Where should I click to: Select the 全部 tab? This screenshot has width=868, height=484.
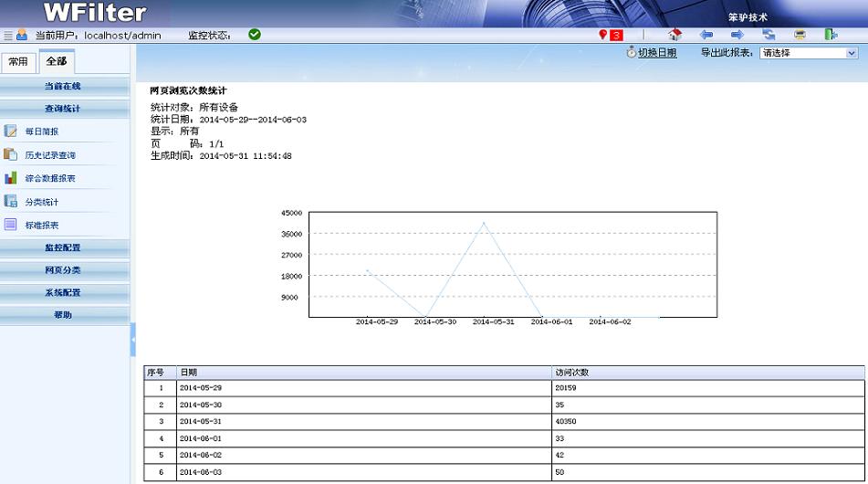click(57, 62)
